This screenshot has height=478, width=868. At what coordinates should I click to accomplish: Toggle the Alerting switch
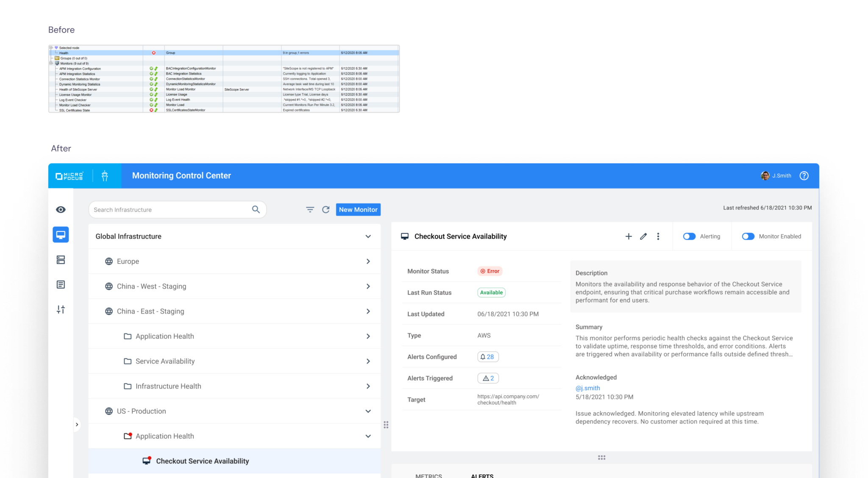pos(689,236)
